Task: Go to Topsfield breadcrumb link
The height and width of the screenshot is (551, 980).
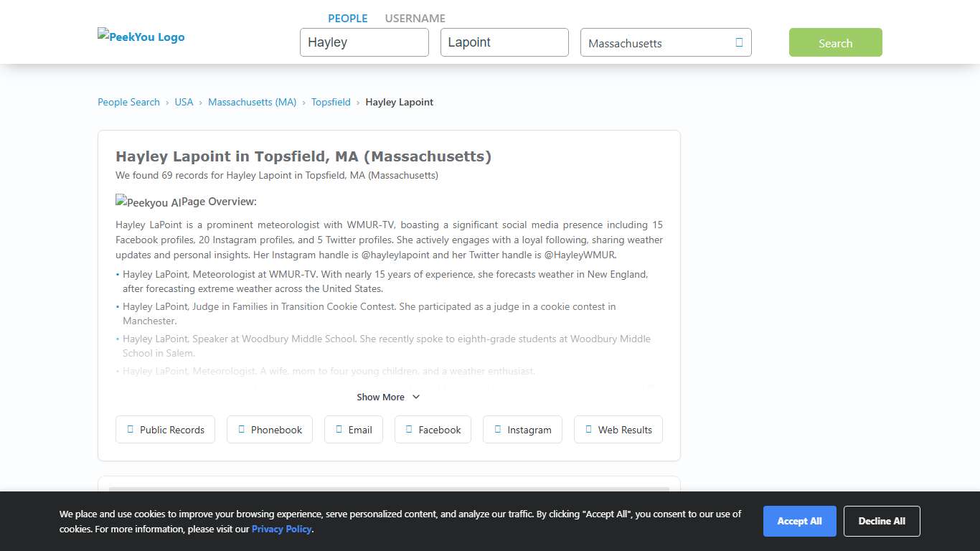Action: point(331,102)
